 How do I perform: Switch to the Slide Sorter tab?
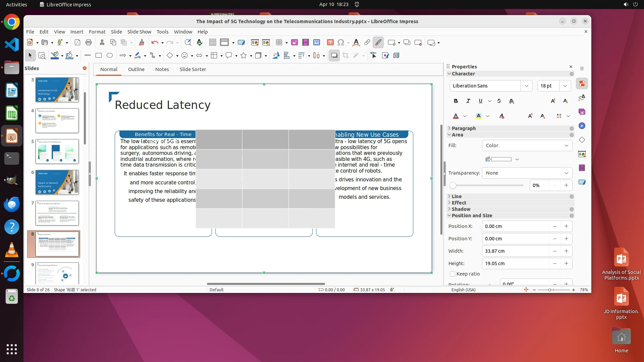pos(193,69)
